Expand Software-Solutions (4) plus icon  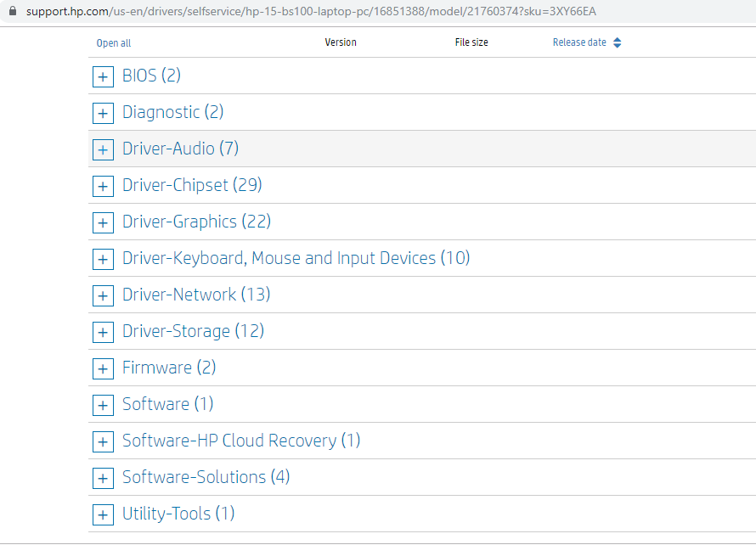[x=103, y=479]
